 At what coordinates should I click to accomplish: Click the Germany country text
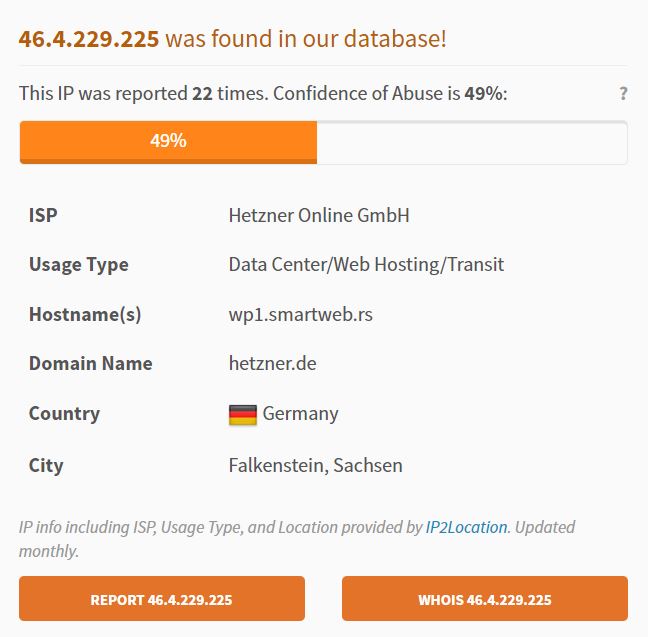(x=300, y=414)
